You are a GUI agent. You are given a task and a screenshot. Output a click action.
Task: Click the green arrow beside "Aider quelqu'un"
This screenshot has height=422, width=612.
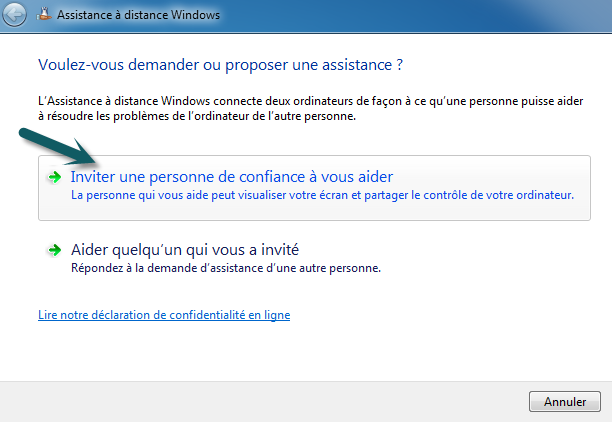pyautogui.click(x=55, y=250)
